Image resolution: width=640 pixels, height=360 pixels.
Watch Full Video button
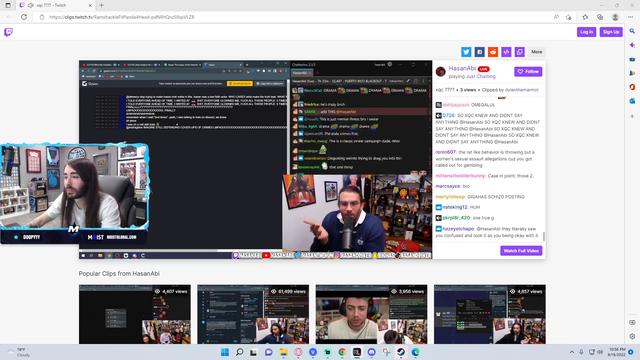pos(521,251)
